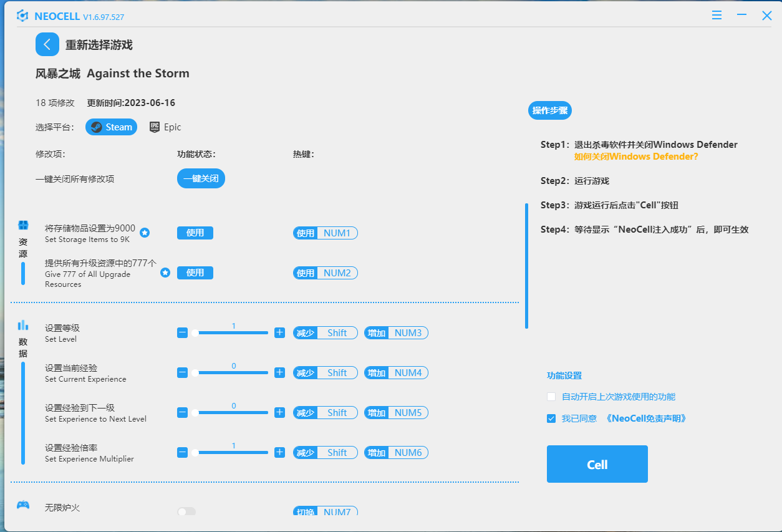Screen dimensions: 782x532
Task: Click the 一键关闭 button
Action: point(201,178)
